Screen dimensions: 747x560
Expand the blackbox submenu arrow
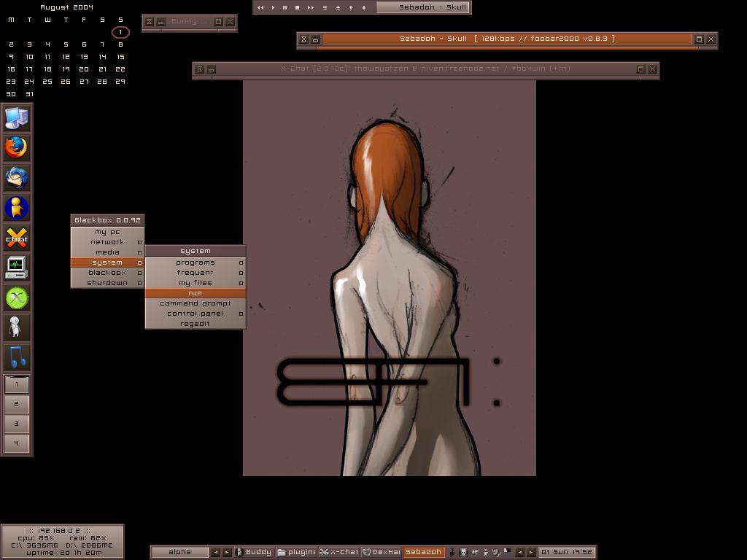point(139,273)
